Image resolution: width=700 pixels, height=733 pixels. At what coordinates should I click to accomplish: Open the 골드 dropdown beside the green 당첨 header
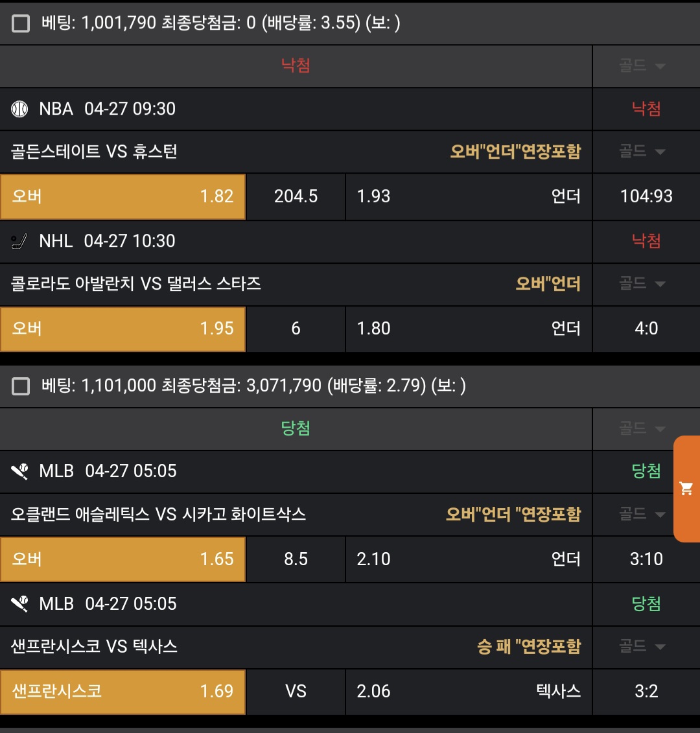click(642, 428)
